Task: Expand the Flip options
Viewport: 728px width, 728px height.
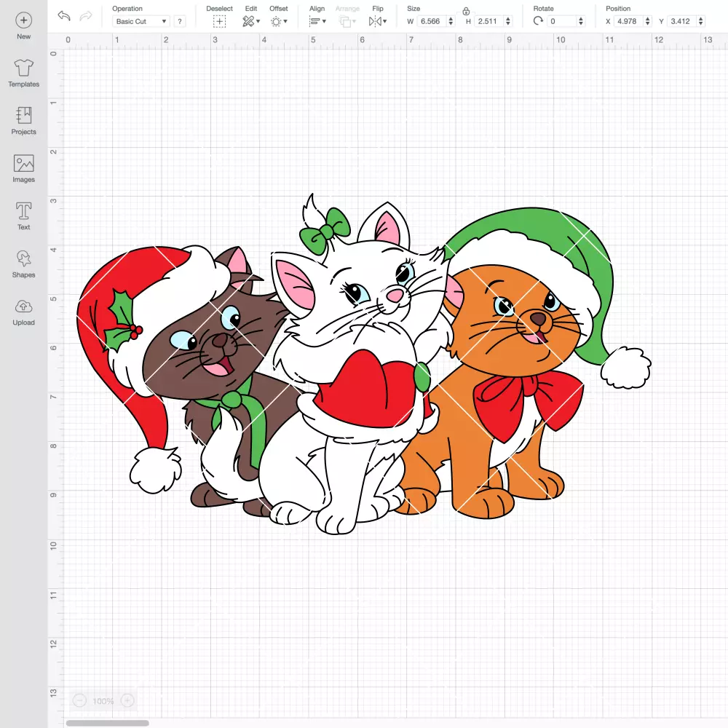Action: pos(378,21)
